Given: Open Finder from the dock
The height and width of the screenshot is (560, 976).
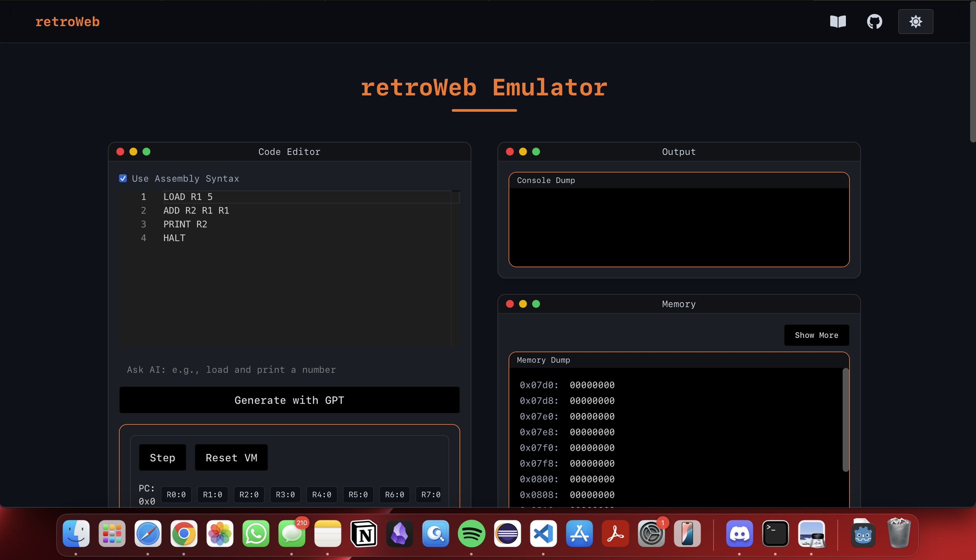Looking at the screenshot, I should coord(76,534).
